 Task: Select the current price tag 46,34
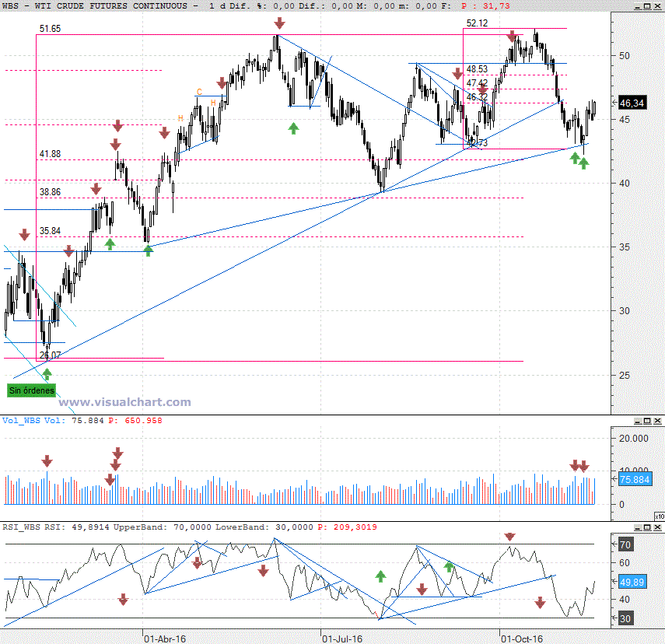pos(632,103)
